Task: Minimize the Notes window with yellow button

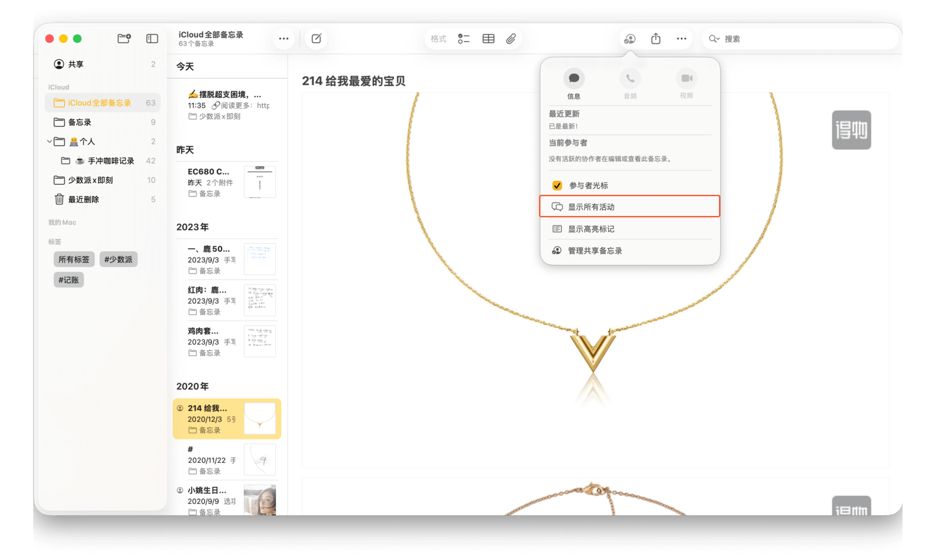Action: point(63,39)
